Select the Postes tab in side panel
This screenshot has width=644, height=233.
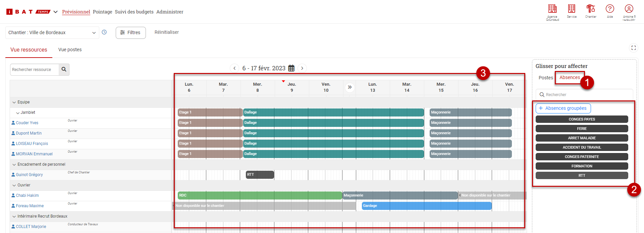point(546,78)
